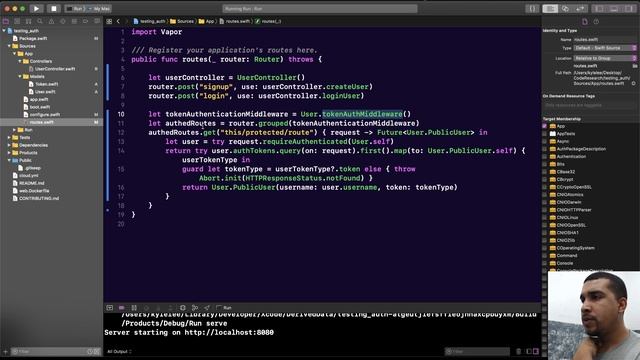The height and width of the screenshot is (360, 640).
Task: Expand the Products folder
Action: 9,153
